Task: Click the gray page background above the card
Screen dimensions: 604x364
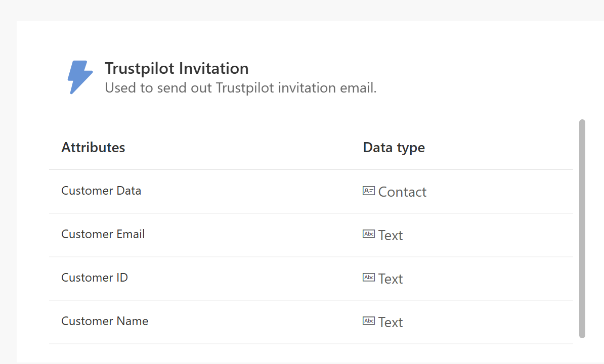Action: coord(304,10)
